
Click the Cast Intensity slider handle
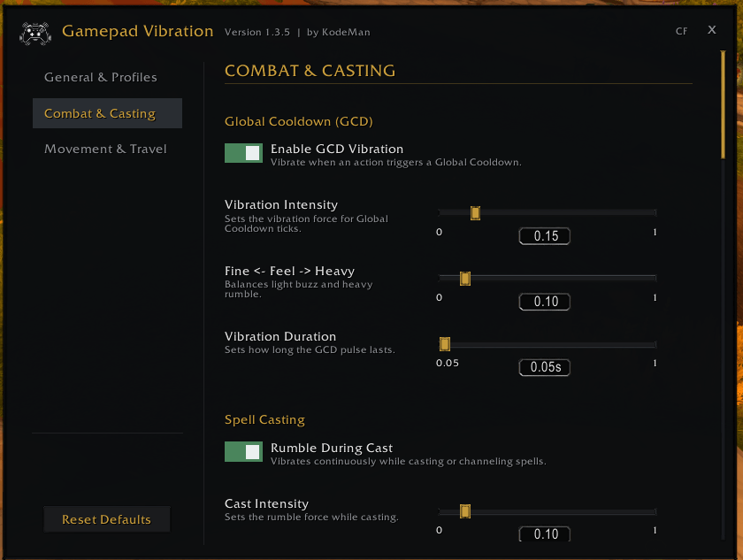pos(465,511)
